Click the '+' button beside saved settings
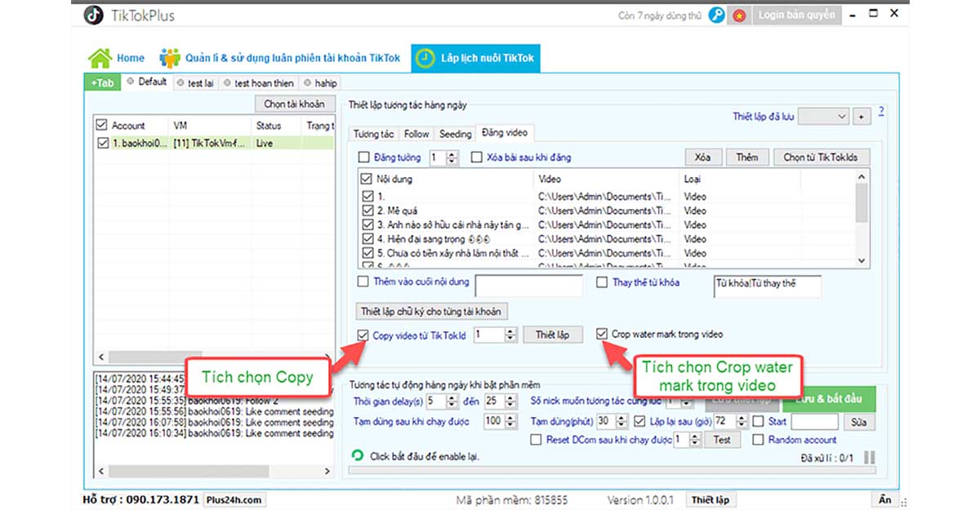The width and height of the screenshot is (980, 510). (x=861, y=117)
